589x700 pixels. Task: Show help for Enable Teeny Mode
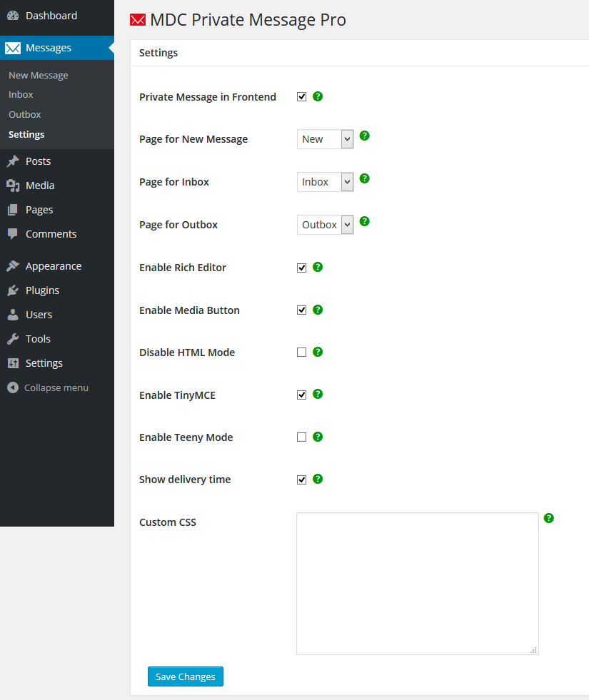pyautogui.click(x=318, y=437)
